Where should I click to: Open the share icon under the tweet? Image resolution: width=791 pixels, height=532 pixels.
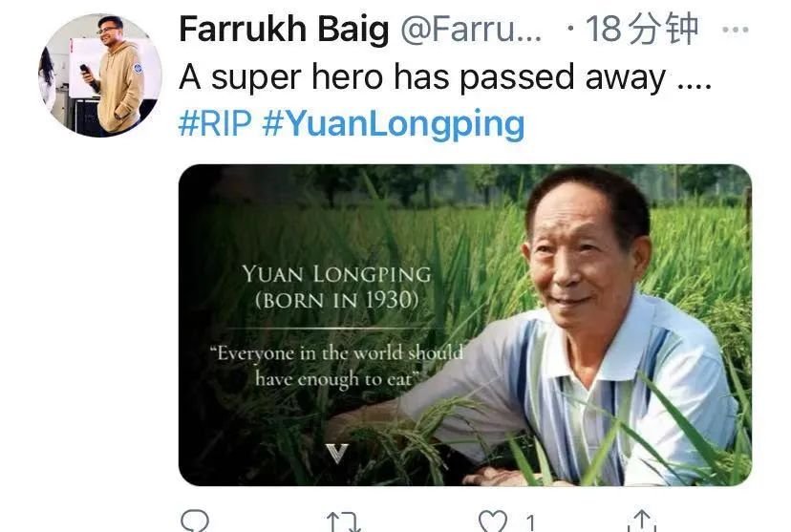(x=642, y=521)
